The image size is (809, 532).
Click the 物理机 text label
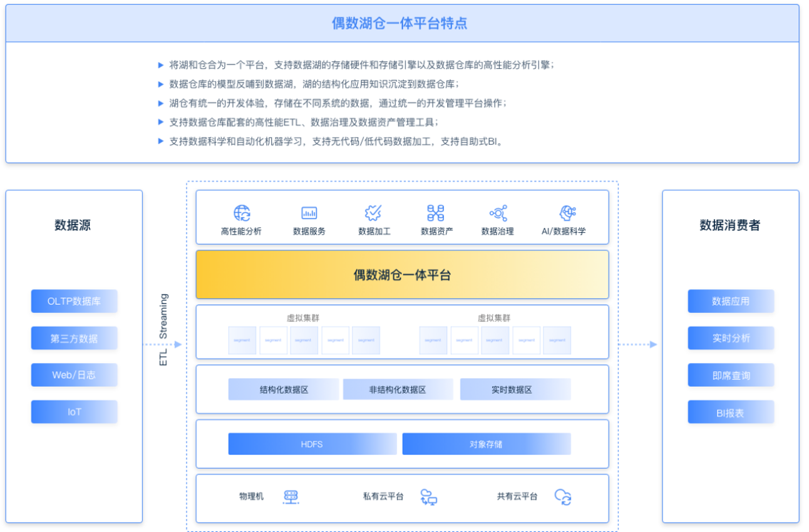[252, 496]
